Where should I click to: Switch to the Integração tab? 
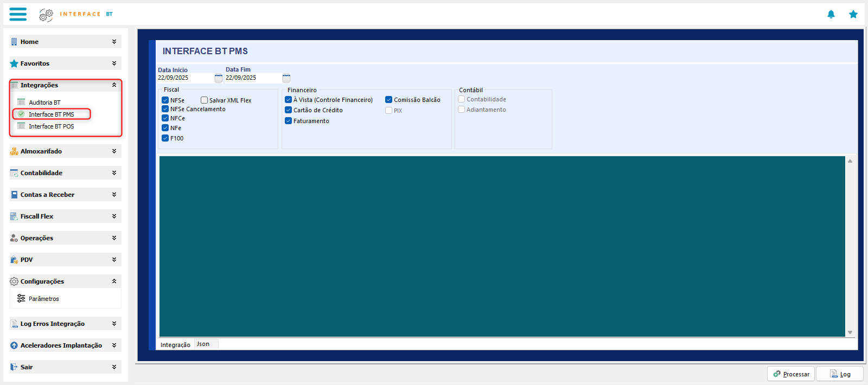(x=175, y=344)
